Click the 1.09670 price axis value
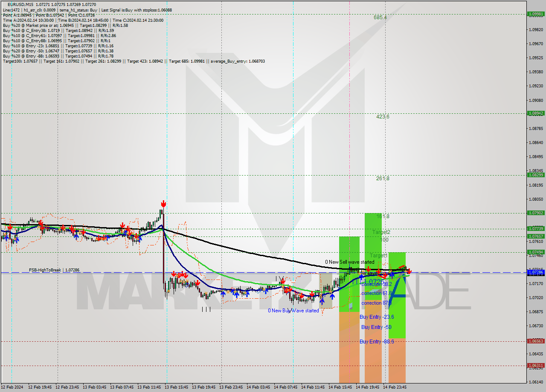 [536, 44]
